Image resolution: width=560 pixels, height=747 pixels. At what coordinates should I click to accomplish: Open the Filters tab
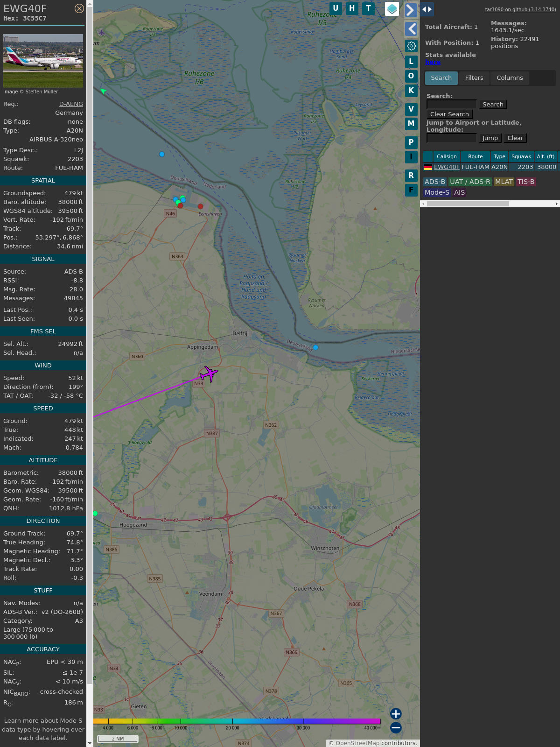point(474,78)
